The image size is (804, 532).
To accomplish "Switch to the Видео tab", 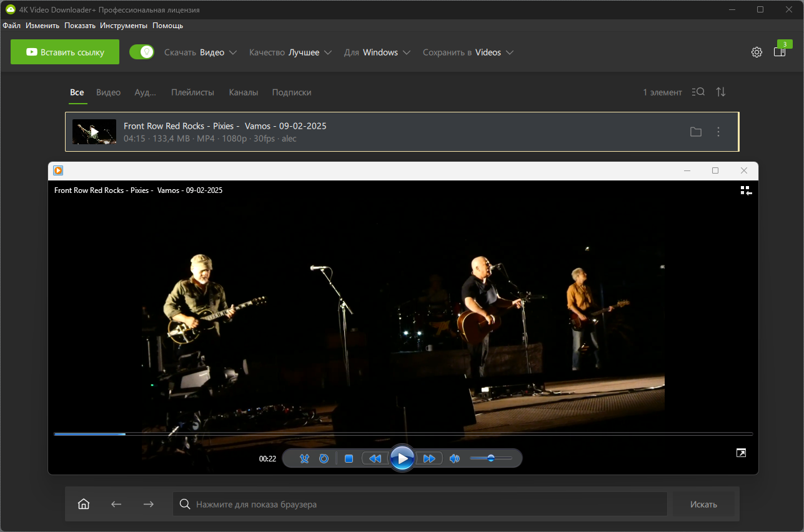I will 108,92.
